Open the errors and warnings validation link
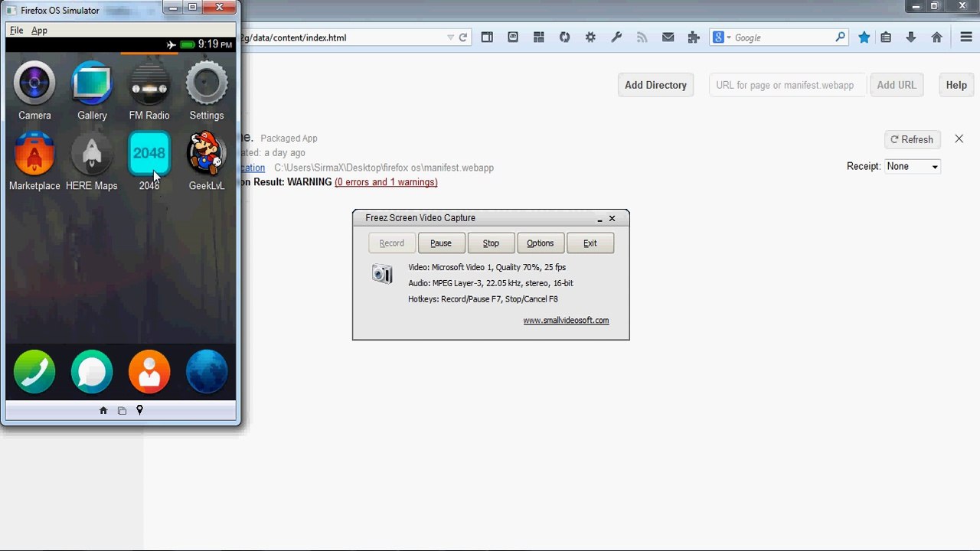 pyautogui.click(x=386, y=182)
